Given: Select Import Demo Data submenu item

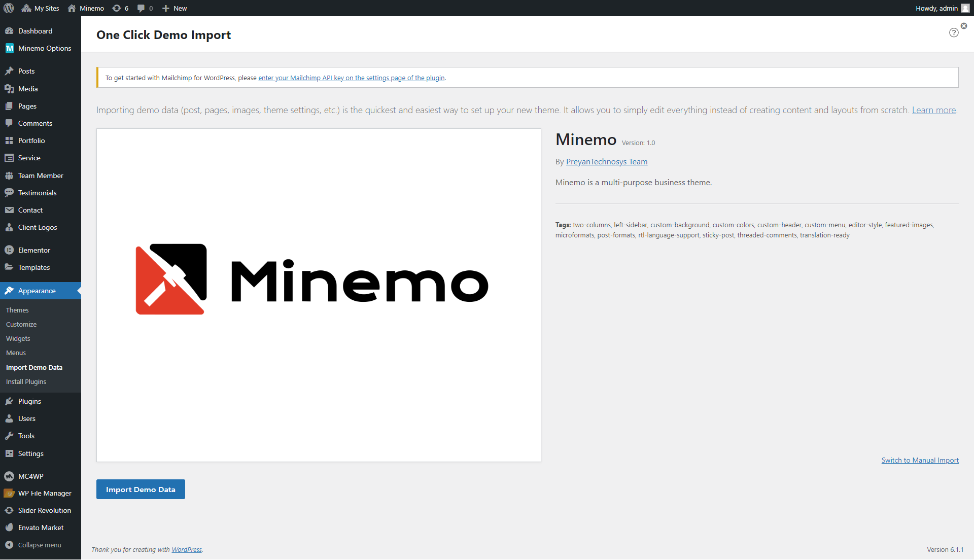Looking at the screenshot, I should click(34, 367).
